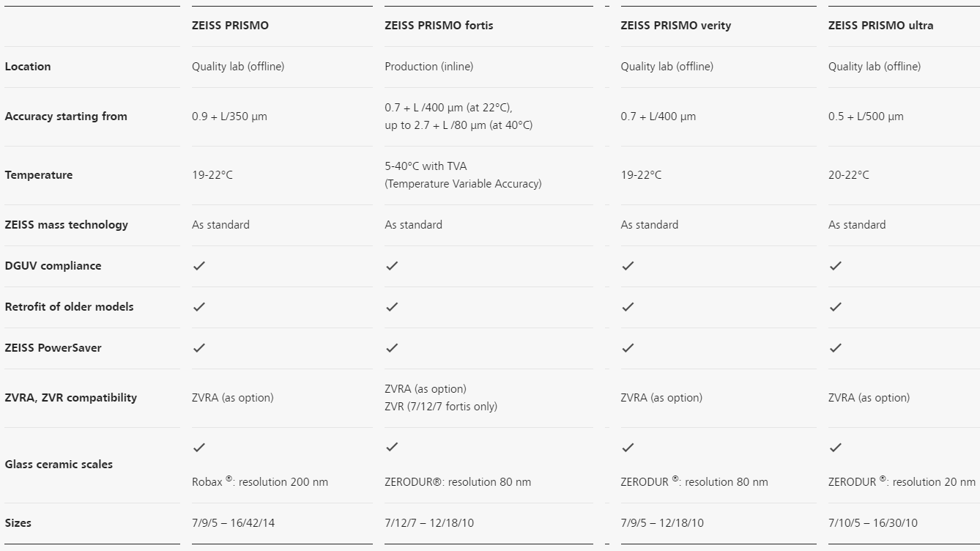Click the "ZVRA, ZVR compatibility" row label
The height and width of the screenshot is (551, 980).
coord(70,398)
